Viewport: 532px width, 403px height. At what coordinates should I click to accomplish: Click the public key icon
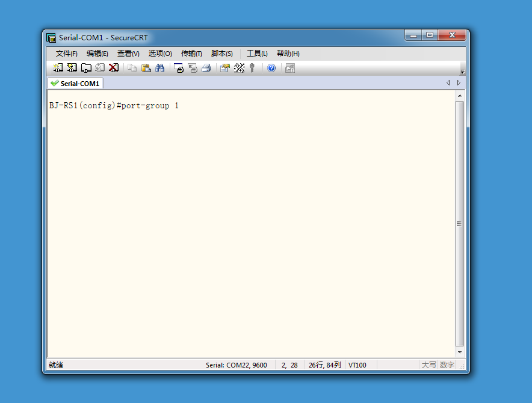pyautogui.click(x=252, y=68)
